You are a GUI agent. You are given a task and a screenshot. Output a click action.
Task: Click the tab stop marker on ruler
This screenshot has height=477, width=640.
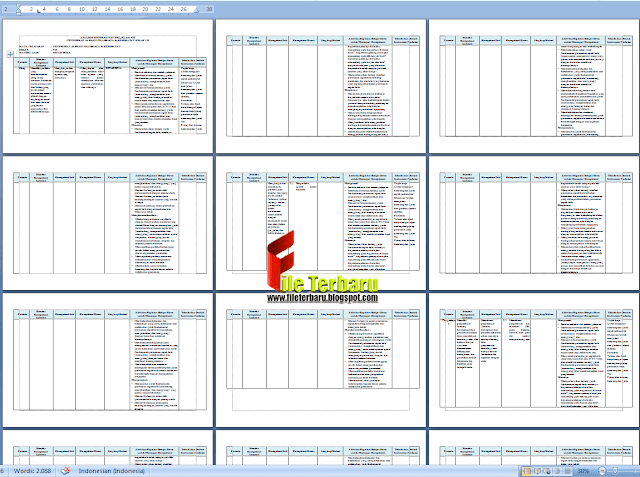pos(39,11)
